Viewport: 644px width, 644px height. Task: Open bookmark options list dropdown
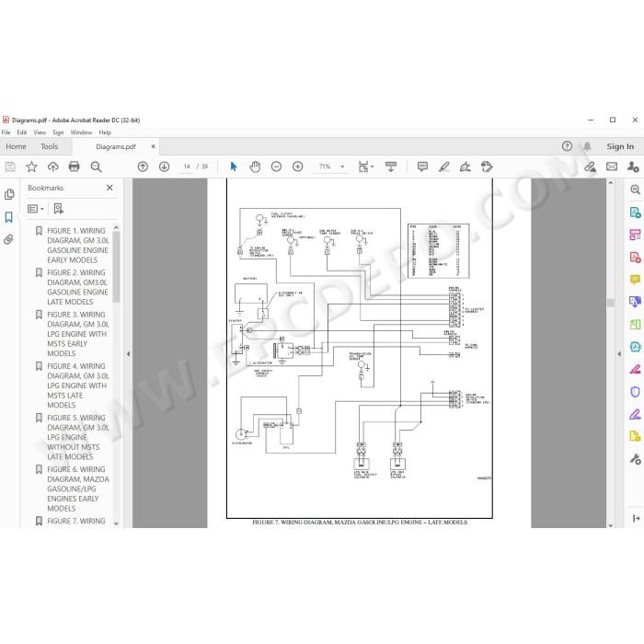click(36, 209)
